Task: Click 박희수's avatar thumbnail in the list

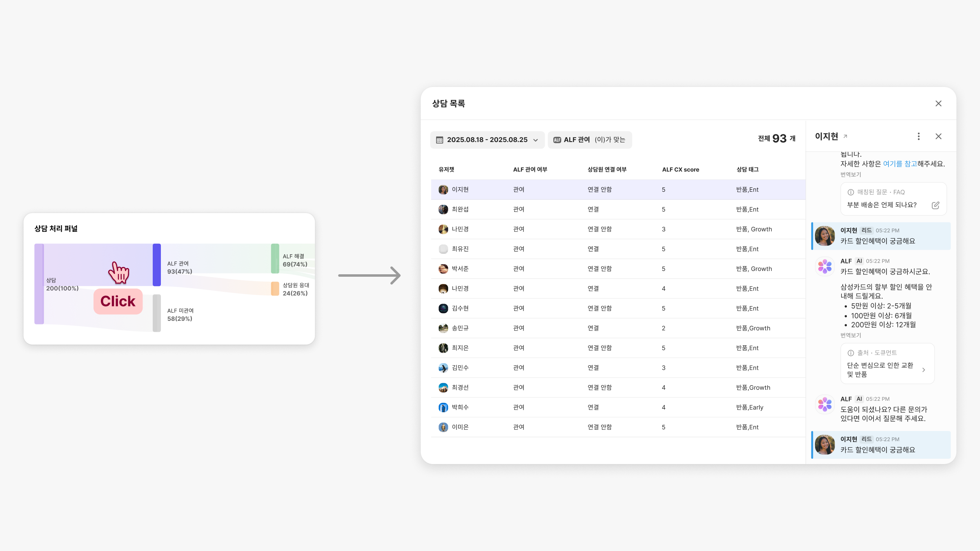Action: point(443,407)
